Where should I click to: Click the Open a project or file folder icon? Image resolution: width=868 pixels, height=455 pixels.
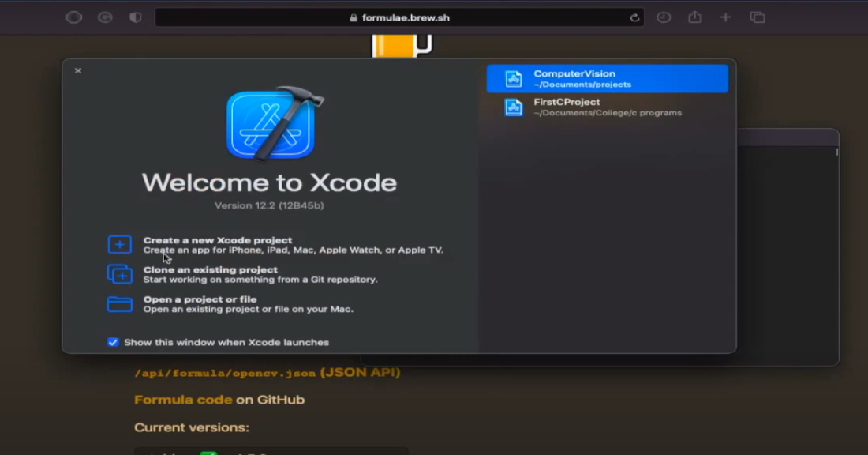click(x=120, y=304)
